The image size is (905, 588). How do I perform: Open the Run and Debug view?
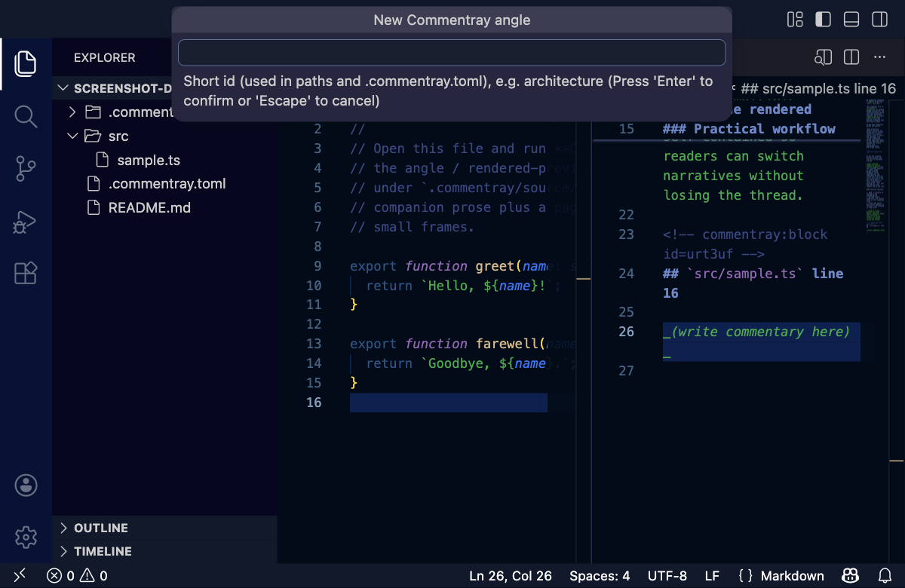click(x=26, y=222)
